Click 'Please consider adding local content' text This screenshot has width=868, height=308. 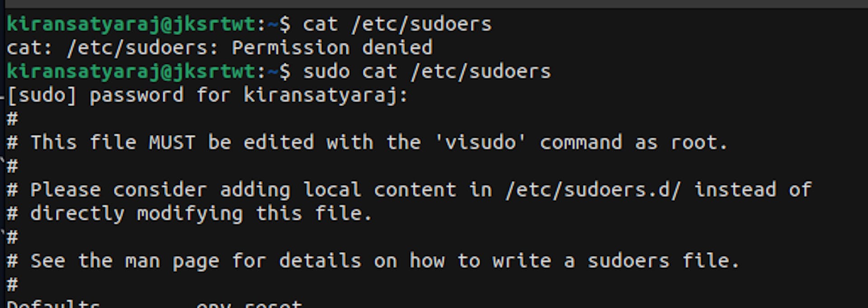point(243,190)
